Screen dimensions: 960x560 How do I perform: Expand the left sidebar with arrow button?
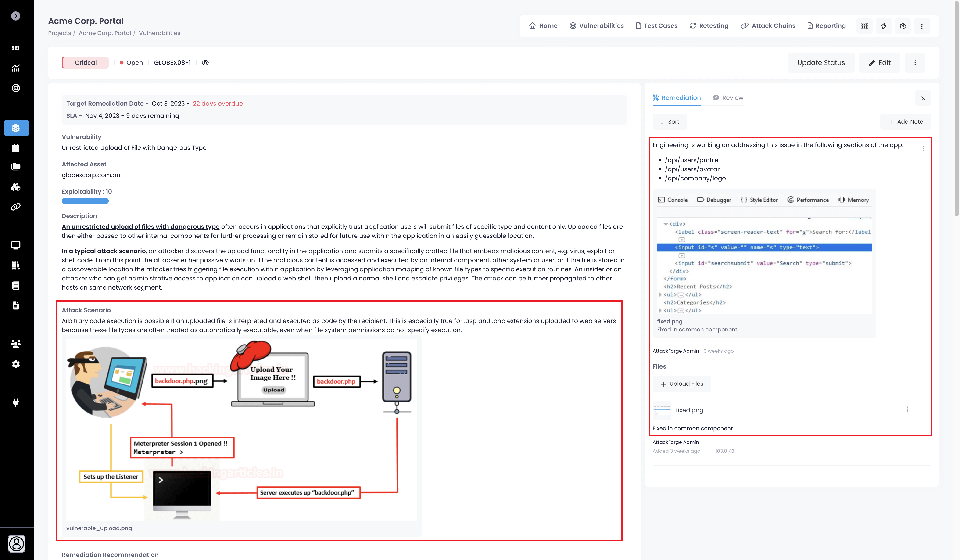16,16
